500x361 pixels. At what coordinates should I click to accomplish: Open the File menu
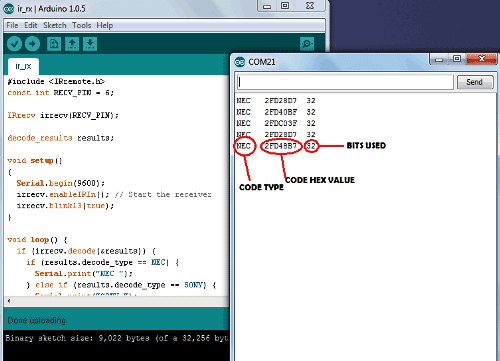[x=12, y=25]
